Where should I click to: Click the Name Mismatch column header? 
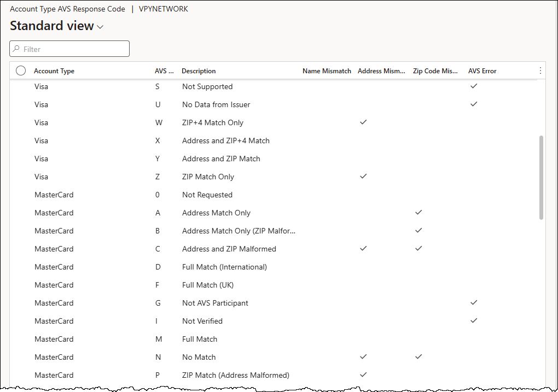tap(327, 71)
